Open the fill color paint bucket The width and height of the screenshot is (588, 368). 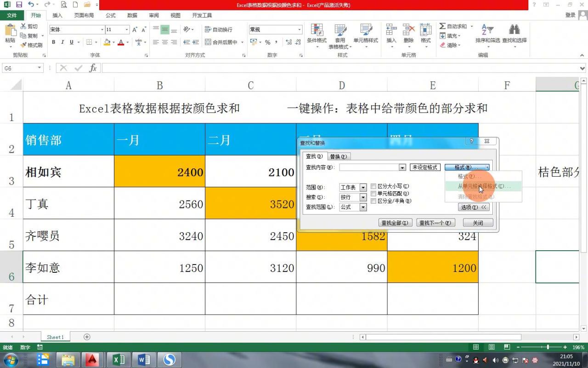(107, 42)
